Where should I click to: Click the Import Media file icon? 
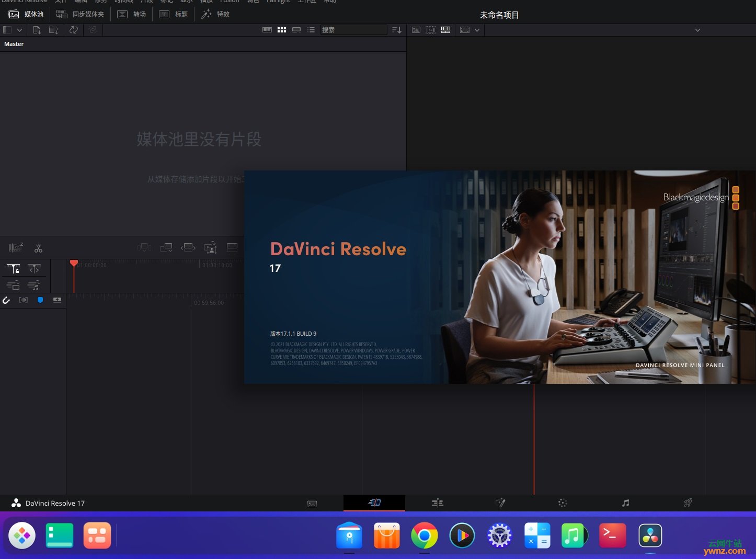pyautogui.click(x=37, y=30)
